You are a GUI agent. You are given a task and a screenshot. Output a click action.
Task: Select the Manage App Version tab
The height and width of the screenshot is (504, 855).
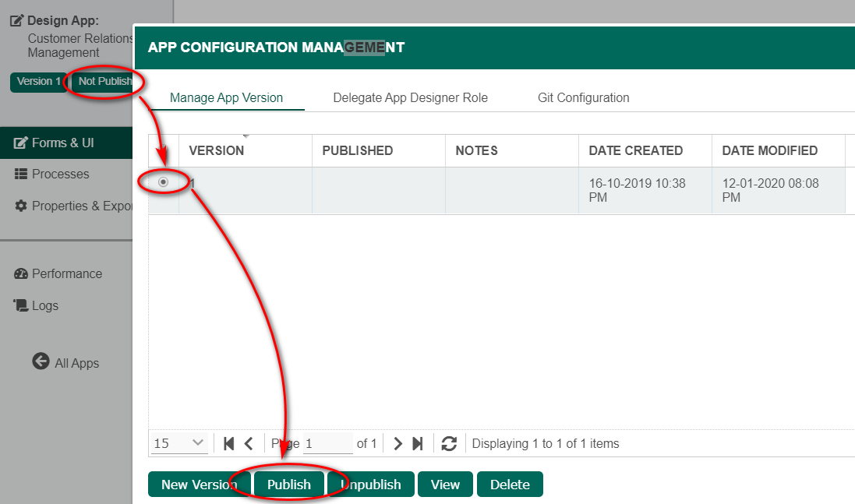(226, 97)
